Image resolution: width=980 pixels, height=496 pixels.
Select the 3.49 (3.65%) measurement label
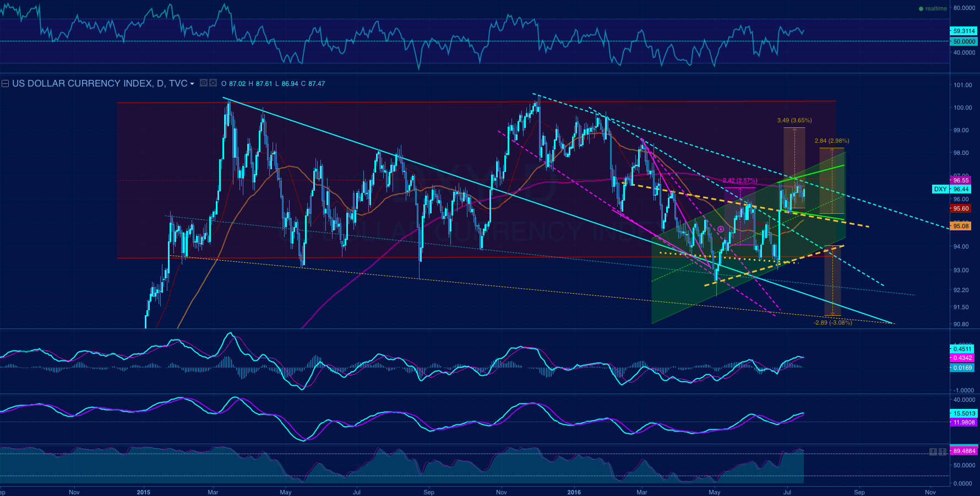tap(794, 120)
